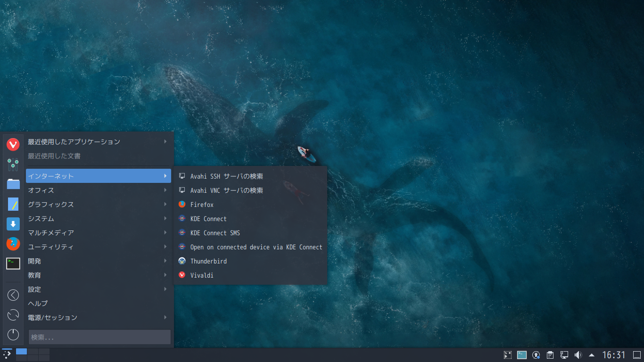Expand the グラフィックス category arrow
This screenshot has width=644, height=362.
click(x=165, y=204)
